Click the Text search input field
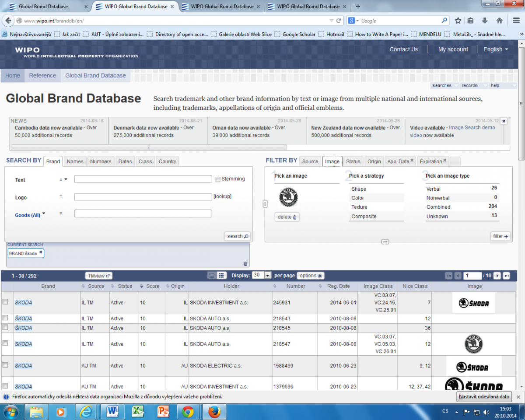Screen dimensions: 525x420 (x=143, y=179)
